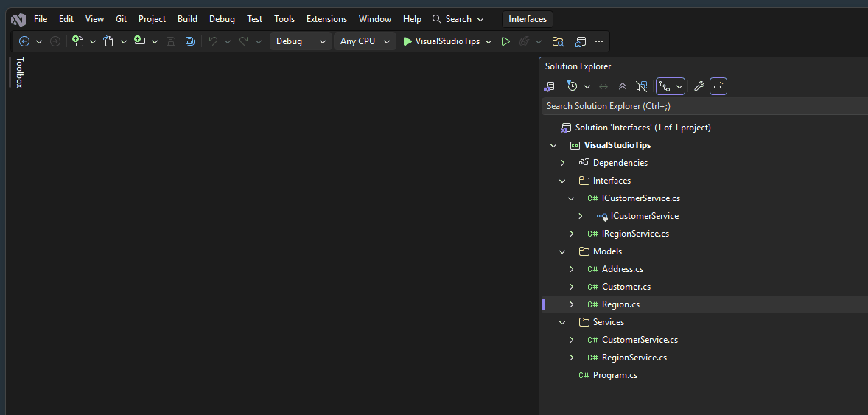Switch views icon in Solution Explorer toolbar
This screenshot has height=415, width=868.
pos(549,86)
